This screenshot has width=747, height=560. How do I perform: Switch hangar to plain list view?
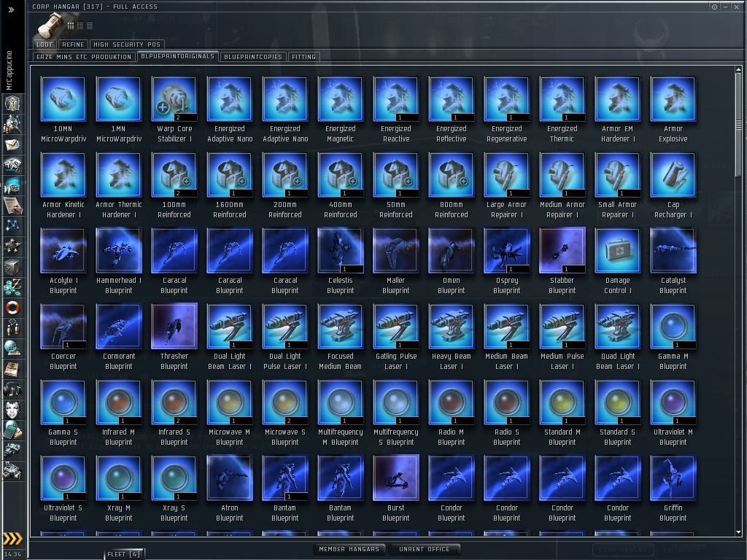click(x=90, y=26)
